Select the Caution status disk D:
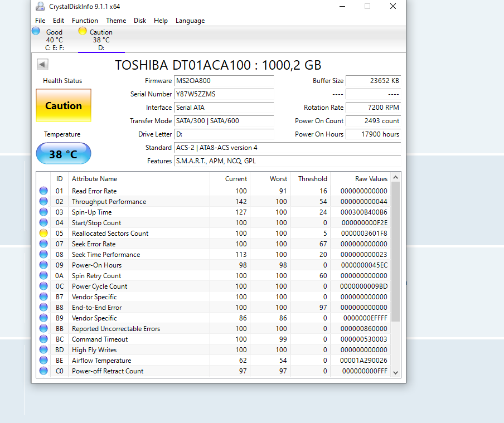This screenshot has height=423, width=504. click(101, 40)
